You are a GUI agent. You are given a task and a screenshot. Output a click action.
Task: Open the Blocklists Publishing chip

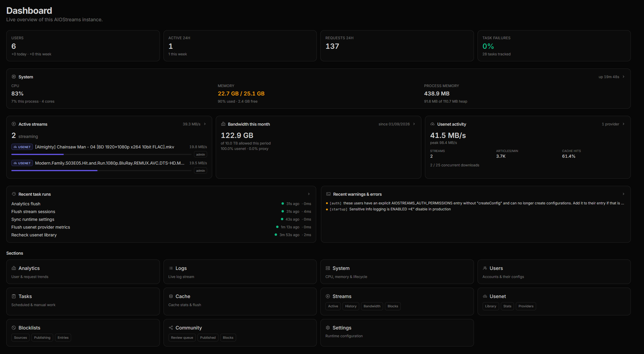pyautogui.click(x=42, y=338)
